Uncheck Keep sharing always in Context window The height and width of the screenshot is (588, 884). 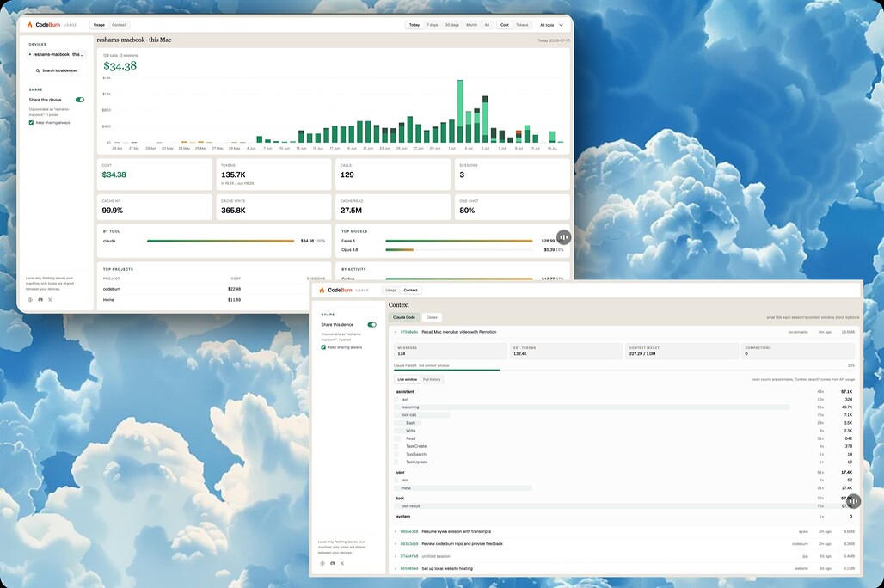click(323, 347)
